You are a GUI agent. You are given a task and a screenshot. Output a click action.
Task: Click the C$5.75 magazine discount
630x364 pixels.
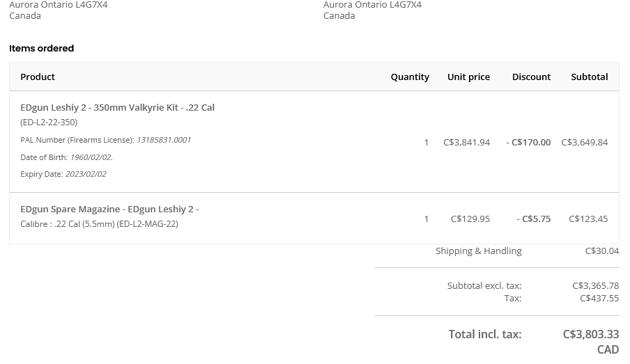pos(534,219)
